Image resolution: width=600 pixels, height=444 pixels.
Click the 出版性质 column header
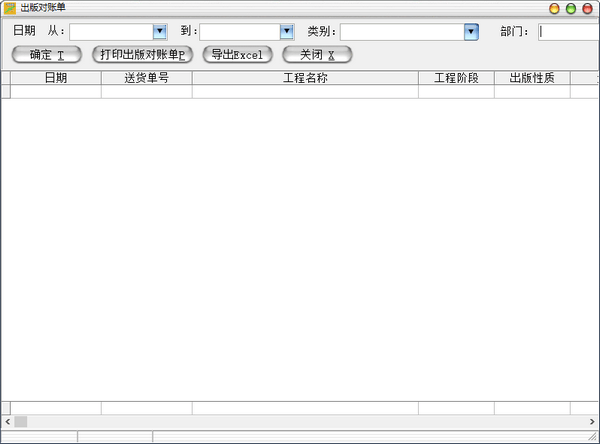[532, 78]
